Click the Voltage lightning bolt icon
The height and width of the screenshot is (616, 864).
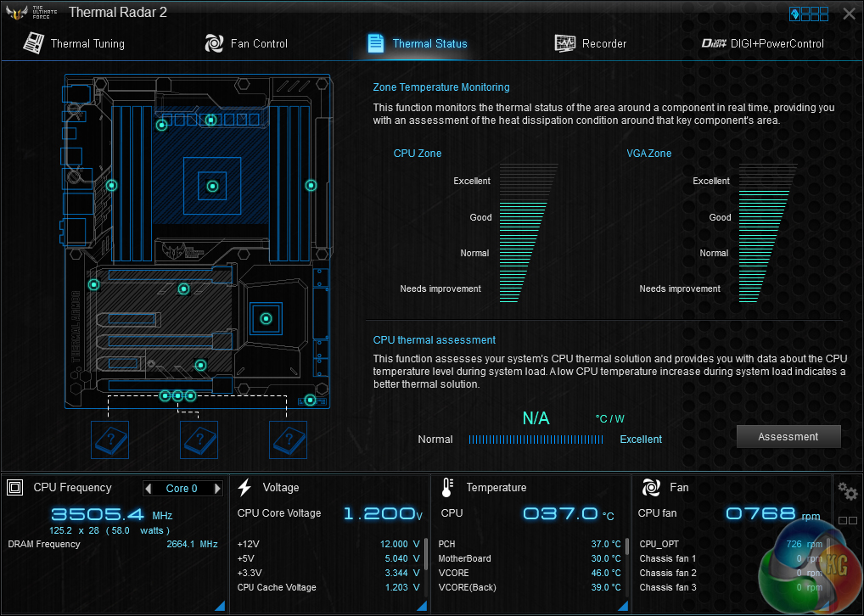point(244,488)
